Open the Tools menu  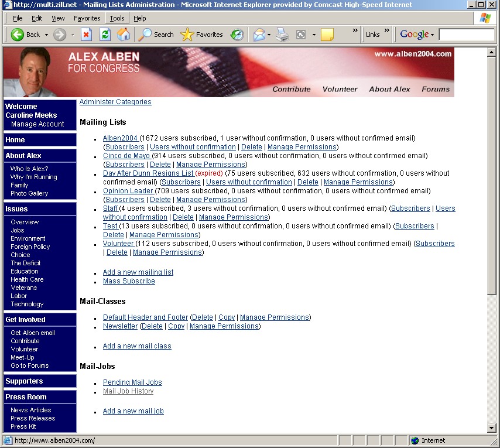click(x=117, y=18)
